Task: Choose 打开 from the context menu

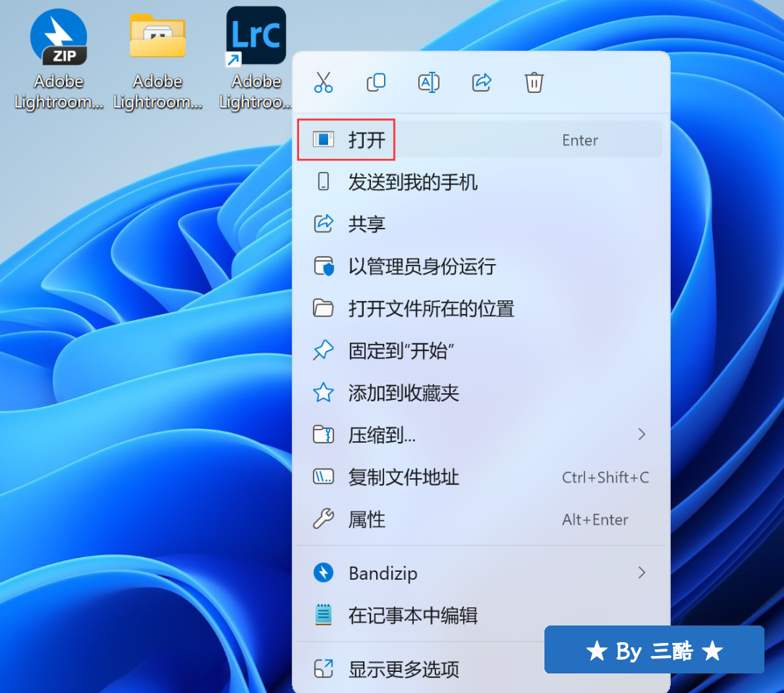Action: (x=480, y=140)
